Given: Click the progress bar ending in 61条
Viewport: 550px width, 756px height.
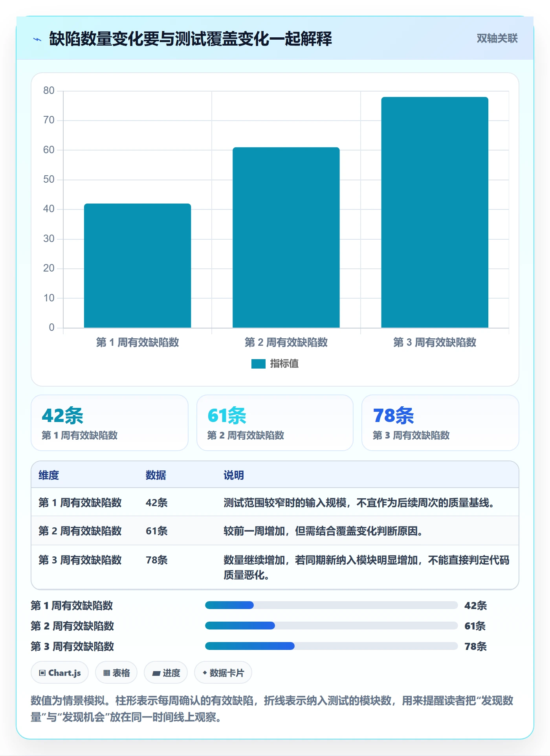Looking at the screenshot, I should [x=331, y=626].
